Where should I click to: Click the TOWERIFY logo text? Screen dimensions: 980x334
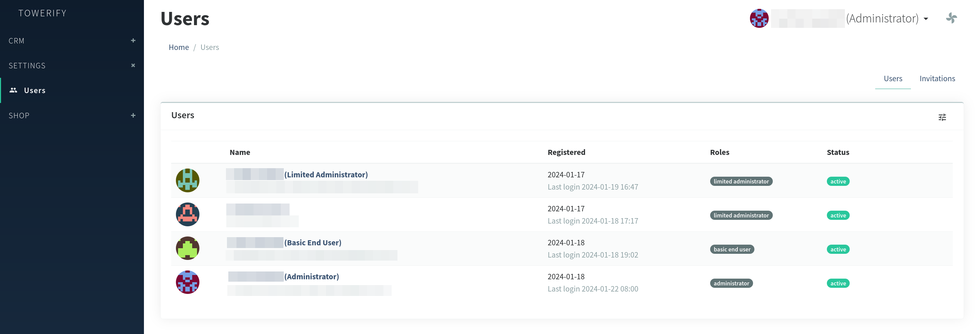(x=43, y=13)
